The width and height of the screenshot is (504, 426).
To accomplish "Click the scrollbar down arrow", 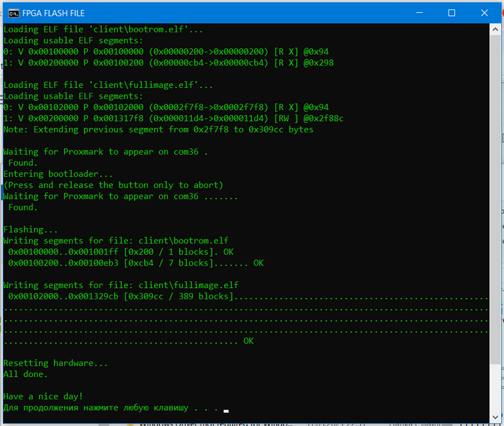I will click(495, 414).
